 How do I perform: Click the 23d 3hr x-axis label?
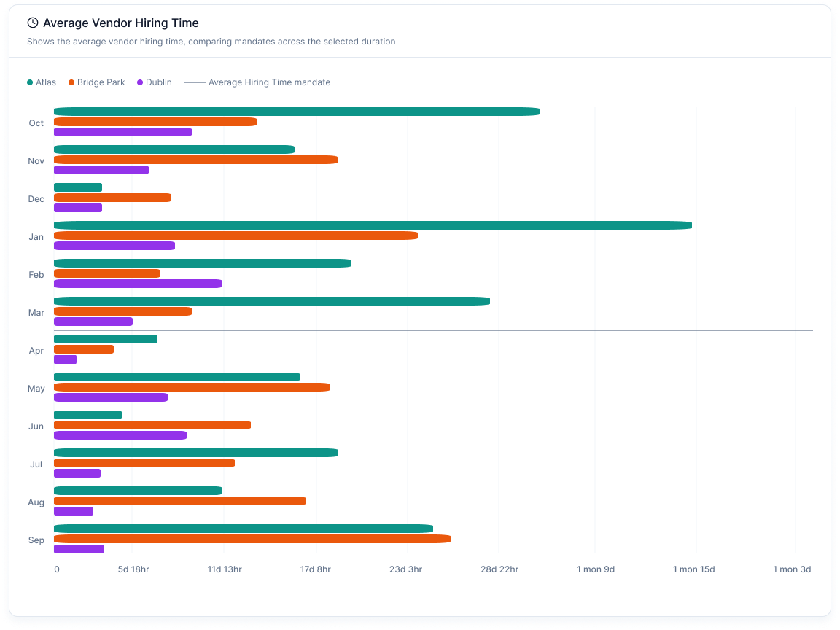(x=405, y=569)
